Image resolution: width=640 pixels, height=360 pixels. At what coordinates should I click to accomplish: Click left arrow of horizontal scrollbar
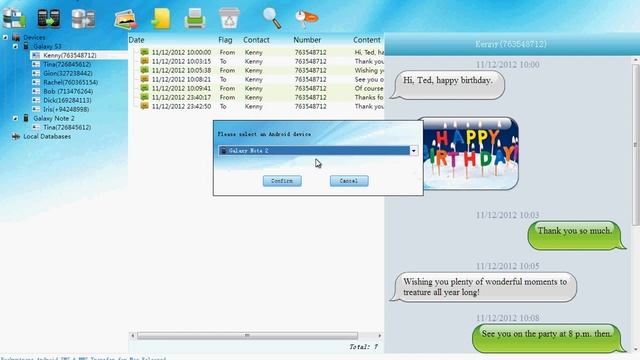pos(132,336)
